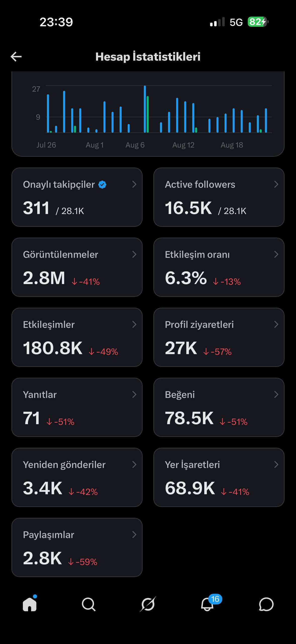Image resolution: width=296 pixels, height=644 pixels.
Task: Open the Messages bubble icon
Action: pyautogui.click(x=266, y=604)
